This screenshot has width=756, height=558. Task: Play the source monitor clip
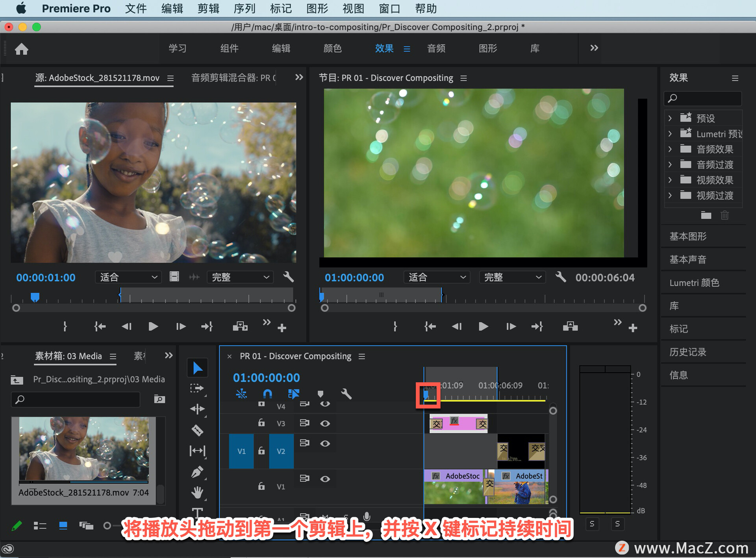(x=153, y=326)
